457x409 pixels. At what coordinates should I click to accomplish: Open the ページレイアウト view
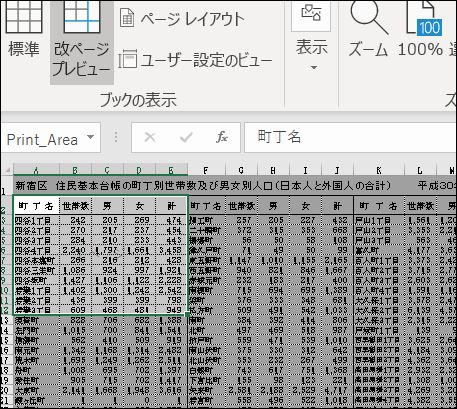182,19
